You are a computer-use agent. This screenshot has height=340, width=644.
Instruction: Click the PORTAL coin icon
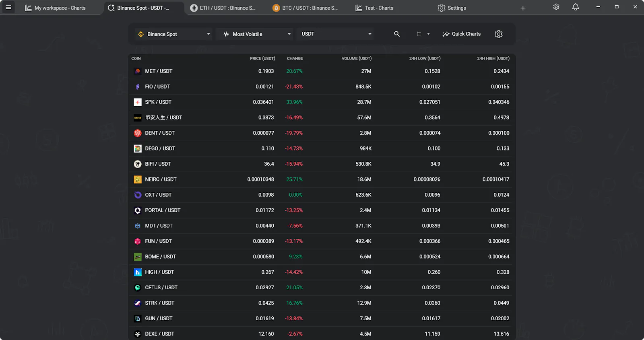pyautogui.click(x=138, y=210)
